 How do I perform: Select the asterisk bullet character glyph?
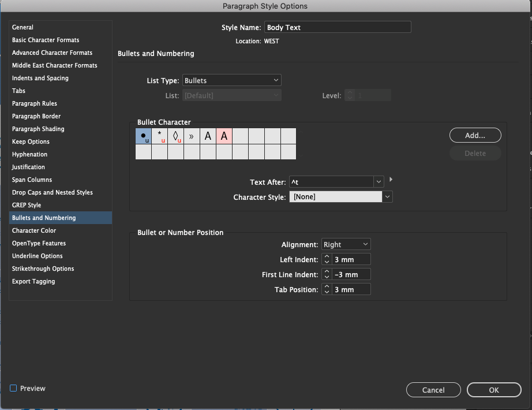pyautogui.click(x=159, y=136)
